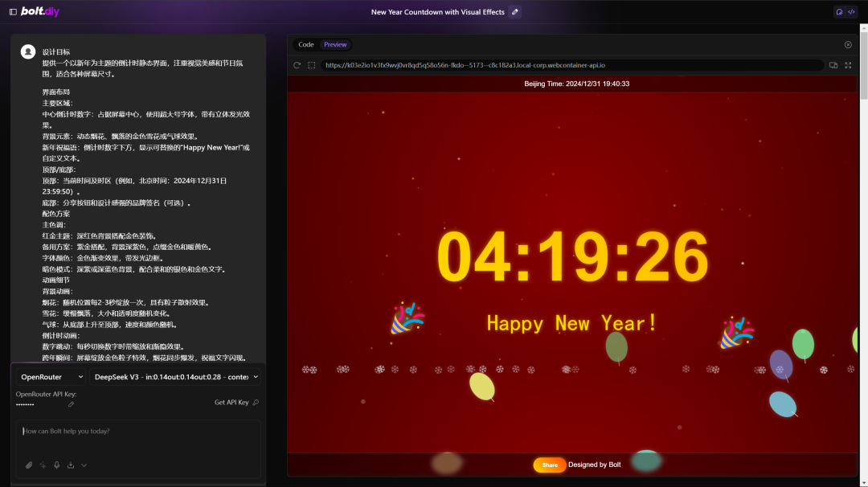Select the user avatar in the chat message
The height and width of the screenshot is (487, 868).
click(28, 51)
